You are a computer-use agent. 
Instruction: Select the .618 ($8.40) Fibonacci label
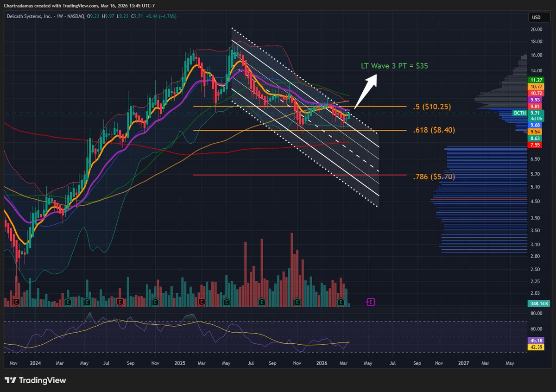[x=434, y=131]
